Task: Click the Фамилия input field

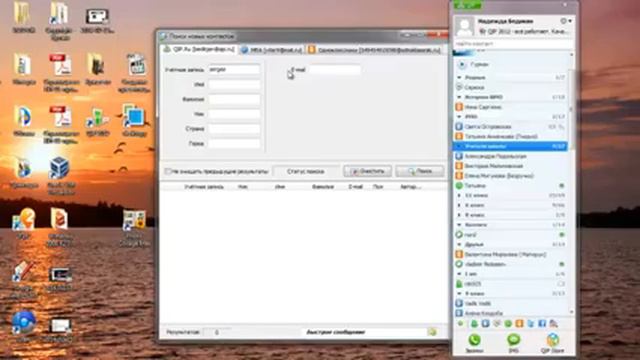Action: pos(234,99)
